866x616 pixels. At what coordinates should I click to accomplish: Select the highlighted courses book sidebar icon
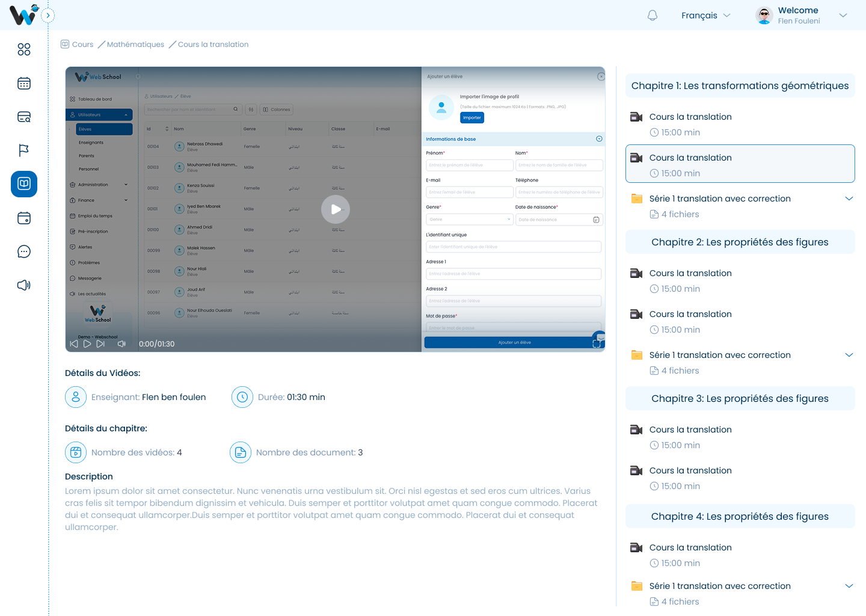24,184
